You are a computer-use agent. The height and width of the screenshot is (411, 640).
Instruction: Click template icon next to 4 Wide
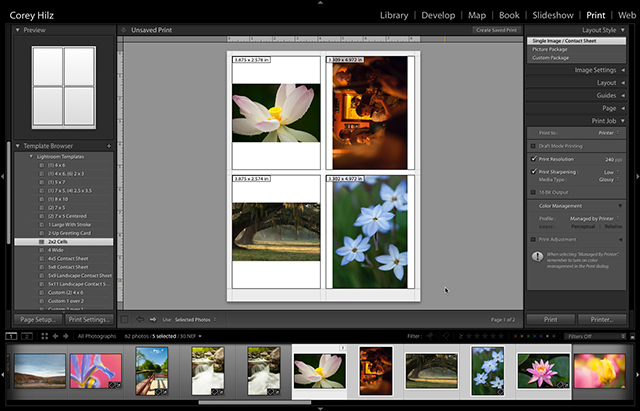click(x=41, y=250)
